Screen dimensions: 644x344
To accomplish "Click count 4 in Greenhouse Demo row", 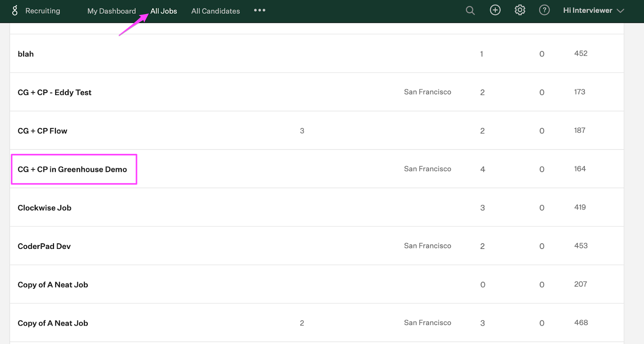I will (x=483, y=169).
